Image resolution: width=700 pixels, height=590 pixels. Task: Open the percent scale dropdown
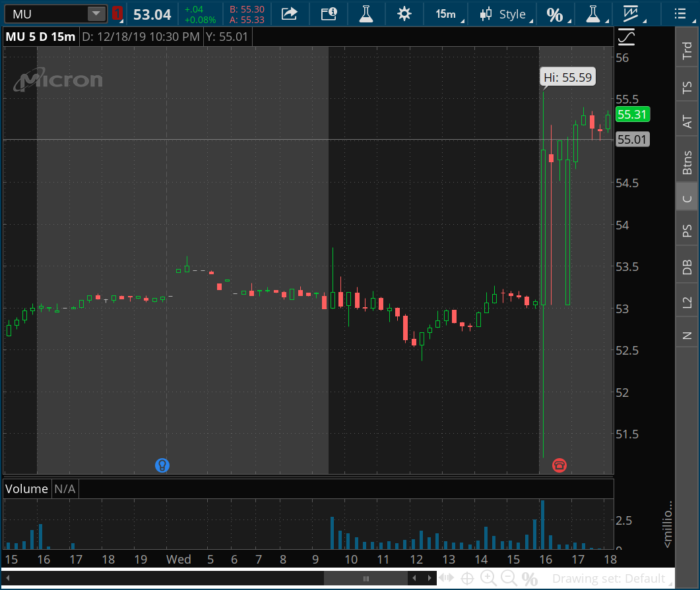(x=558, y=15)
